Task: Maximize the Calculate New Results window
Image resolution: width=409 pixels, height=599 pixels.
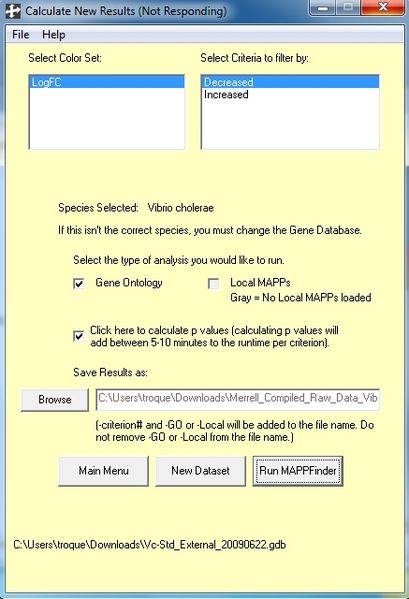Action: click(x=348, y=8)
